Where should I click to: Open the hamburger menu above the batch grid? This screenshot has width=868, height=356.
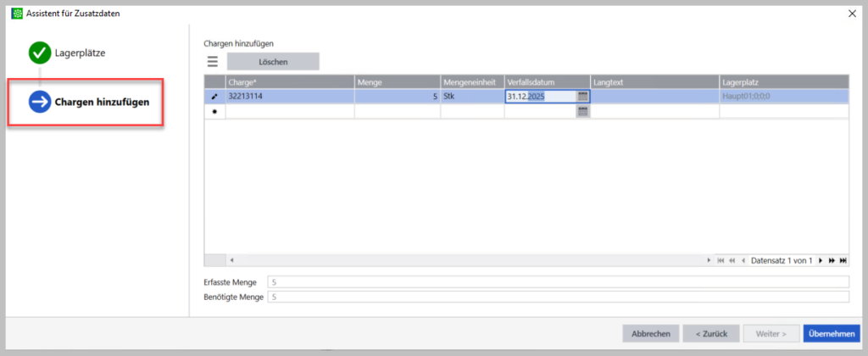tap(213, 61)
